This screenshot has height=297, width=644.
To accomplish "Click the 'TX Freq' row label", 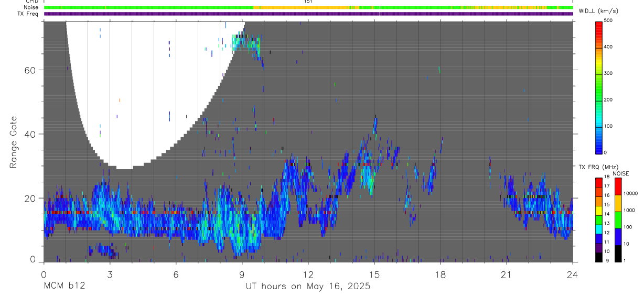I will coord(28,14).
